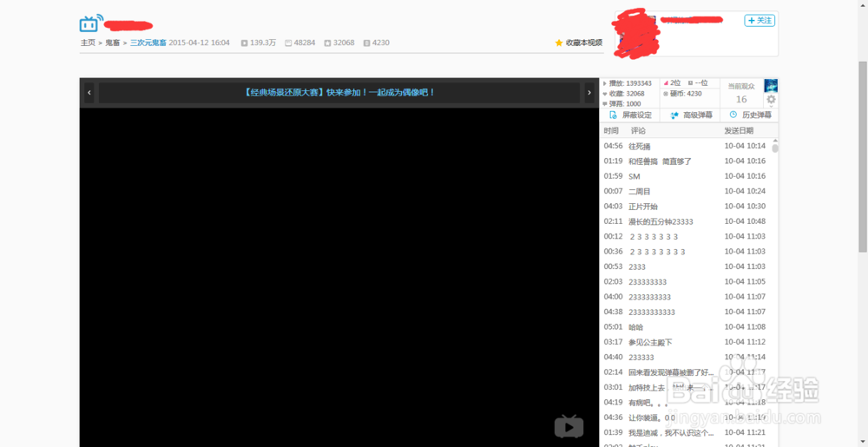Viewport: 868px width, 447px height.
Task: Click the blue avatar thumbnail in stats panel
Action: [x=771, y=85]
